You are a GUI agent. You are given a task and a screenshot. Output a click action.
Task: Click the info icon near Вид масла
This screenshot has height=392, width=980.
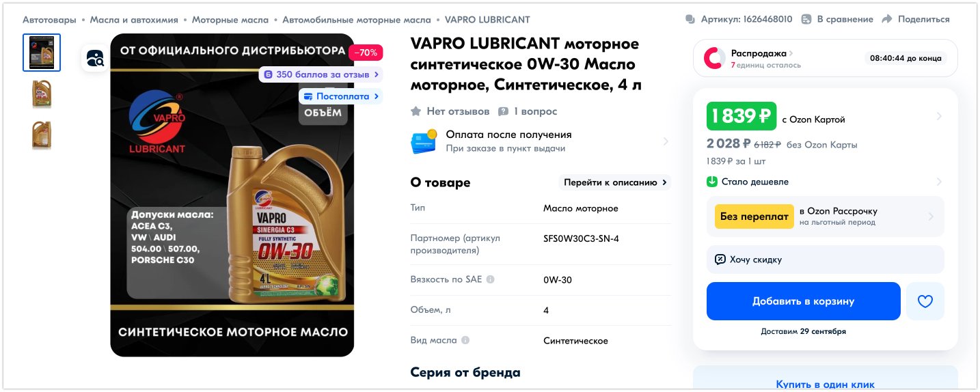(x=465, y=340)
